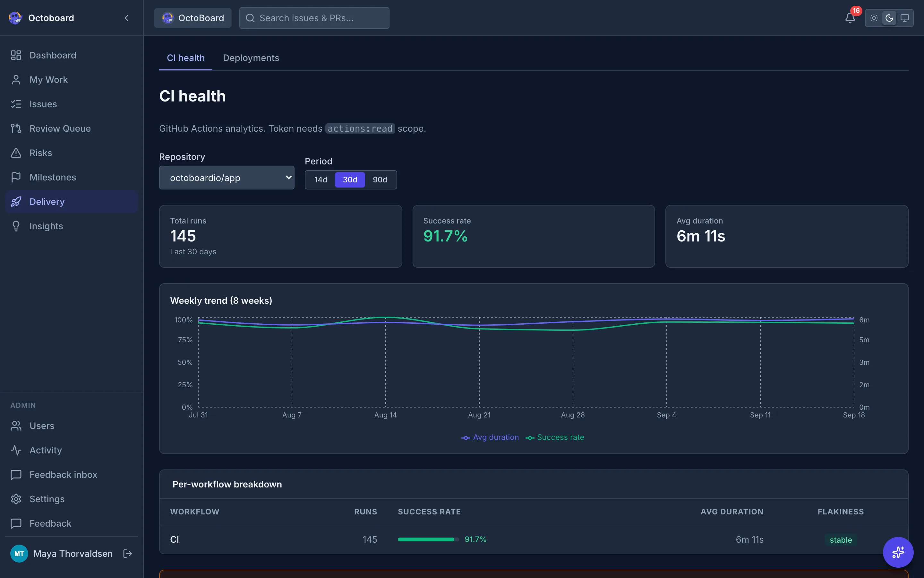The width and height of the screenshot is (924, 578).
Task: Click the Users people icon
Action: [16, 426]
